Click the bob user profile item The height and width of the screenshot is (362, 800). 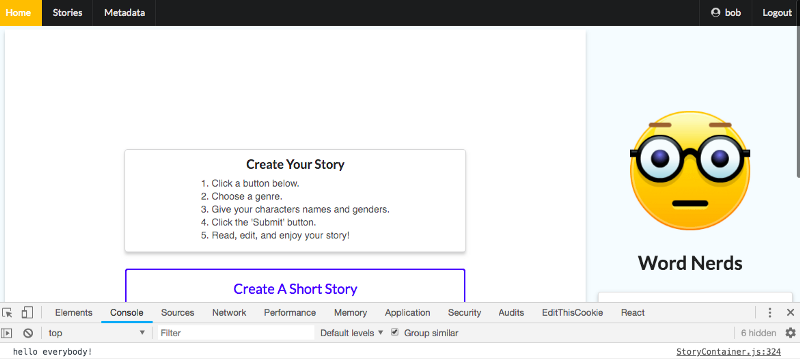pyautogui.click(x=726, y=13)
